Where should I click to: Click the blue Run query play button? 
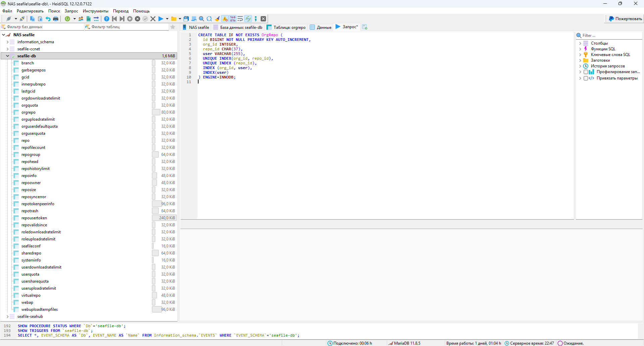click(x=161, y=19)
